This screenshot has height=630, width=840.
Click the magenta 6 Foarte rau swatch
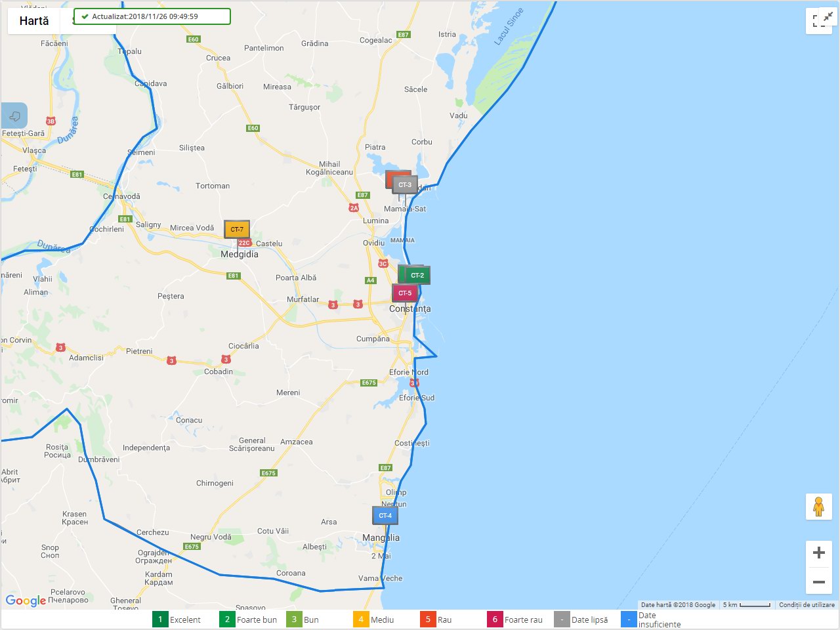point(495,619)
